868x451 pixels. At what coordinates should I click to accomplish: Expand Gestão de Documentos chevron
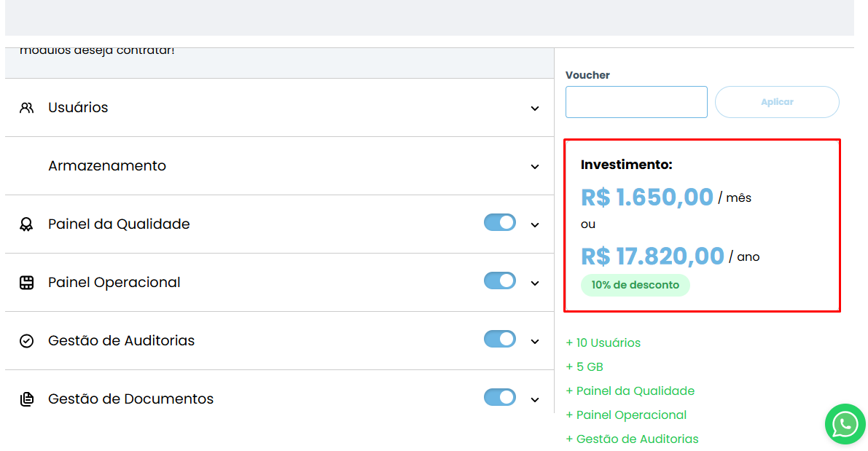tap(535, 400)
